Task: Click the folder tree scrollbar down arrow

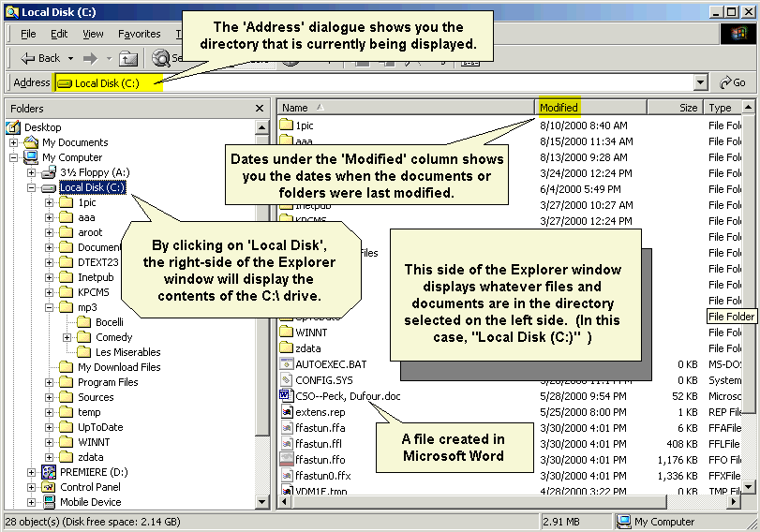Action: pos(262,501)
